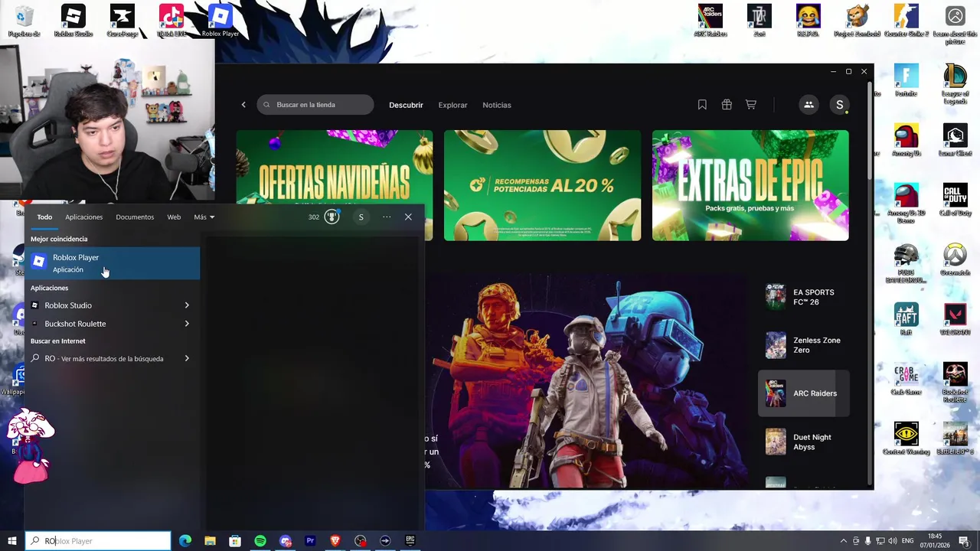Open the Extras de Epic banner
Viewport: 980px width, 551px height.
tap(750, 185)
